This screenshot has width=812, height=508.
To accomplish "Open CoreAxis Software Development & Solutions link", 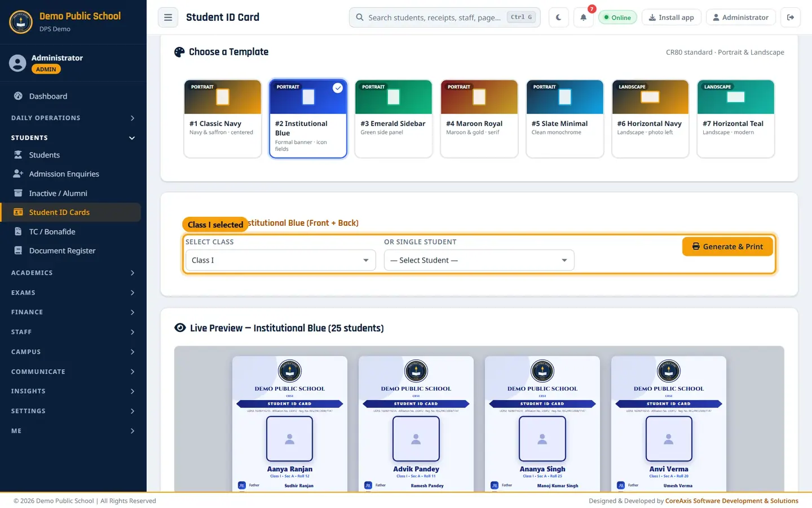I will tap(732, 501).
